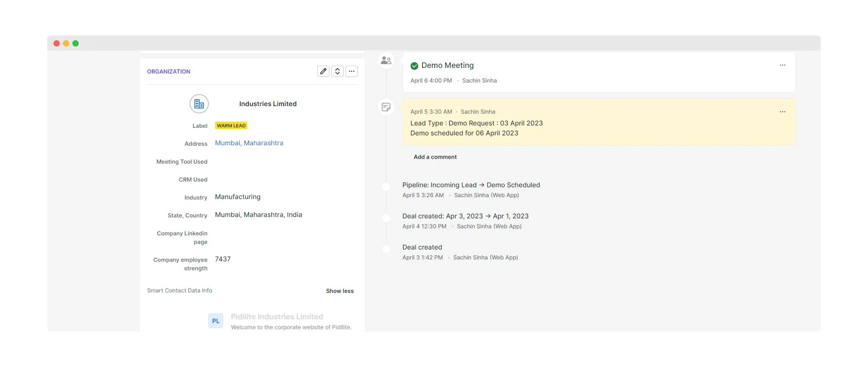Click timeline marker beside Pipeline change entry
This screenshot has width=868, height=367.
click(x=386, y=187)
